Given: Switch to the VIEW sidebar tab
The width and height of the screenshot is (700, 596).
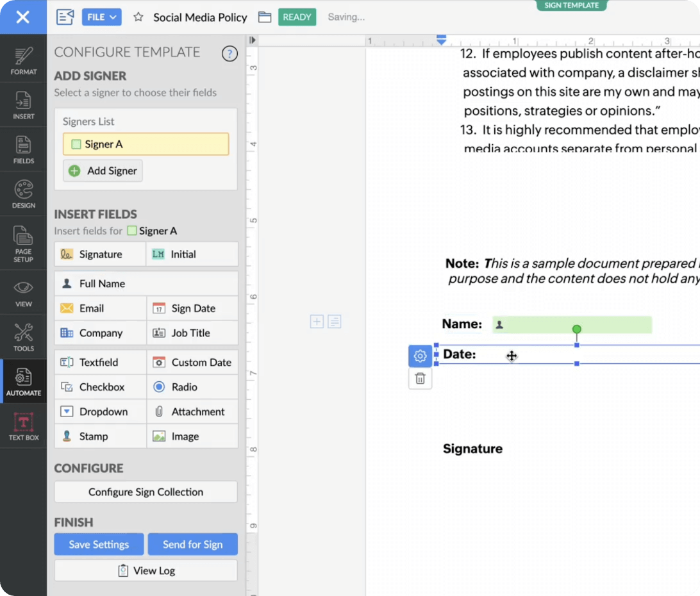Looking at the screenshot, I should [23, 293].
